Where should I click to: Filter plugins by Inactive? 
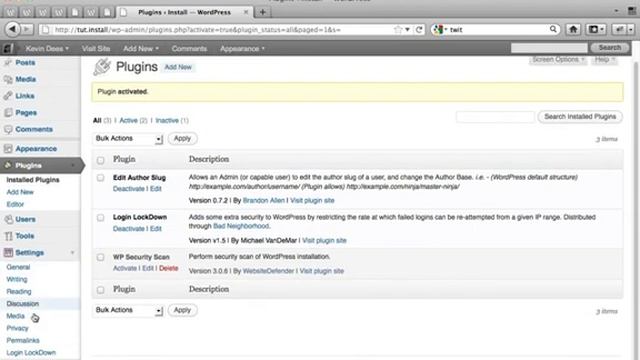(x=167, y=120)
